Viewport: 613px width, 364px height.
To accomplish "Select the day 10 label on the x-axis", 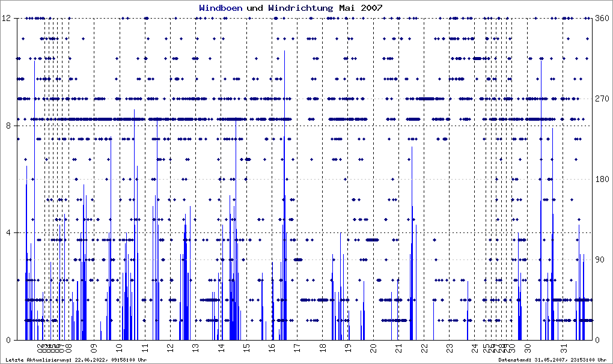I will click(120, 345).
